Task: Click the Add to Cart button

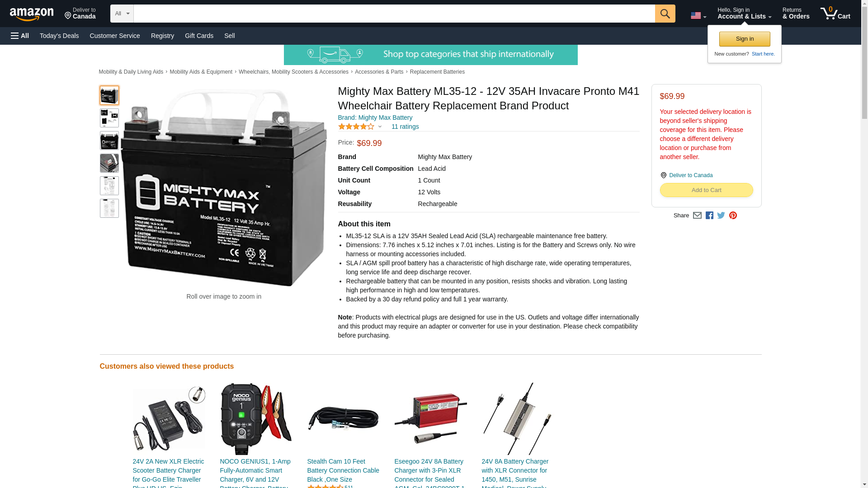Action: 706,190
